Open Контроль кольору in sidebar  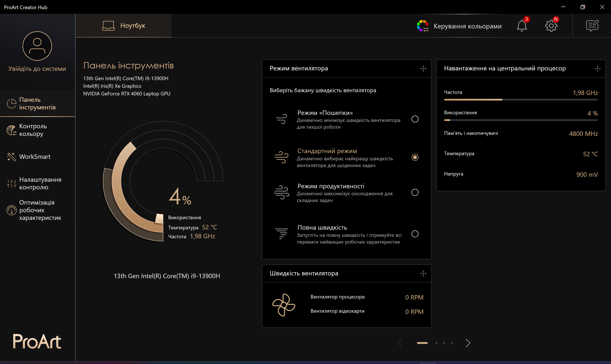click(x=33, y=130)
